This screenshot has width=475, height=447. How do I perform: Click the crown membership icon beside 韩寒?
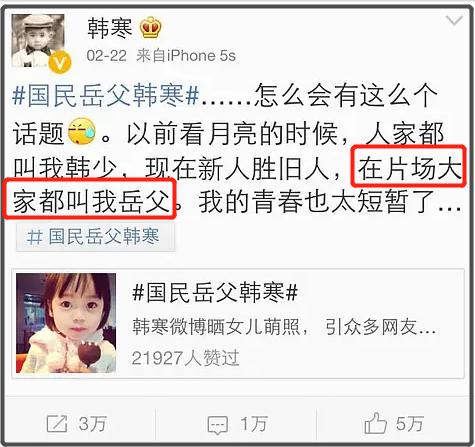pyautogui.click(x=151, y=28)
